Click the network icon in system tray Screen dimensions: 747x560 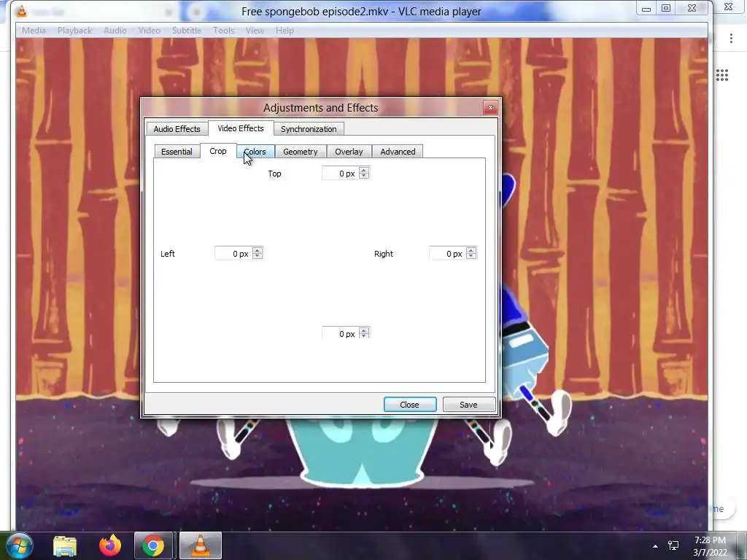click(673, 545)
